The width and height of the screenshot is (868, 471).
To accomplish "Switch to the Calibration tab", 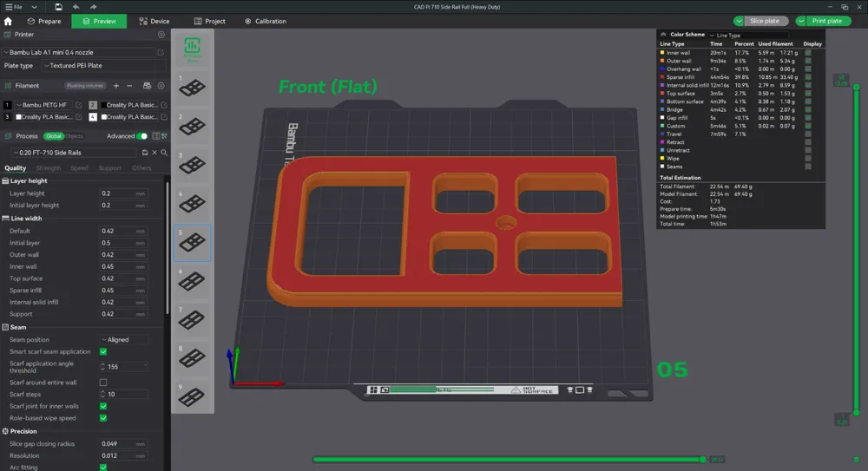I will [266, 21].
